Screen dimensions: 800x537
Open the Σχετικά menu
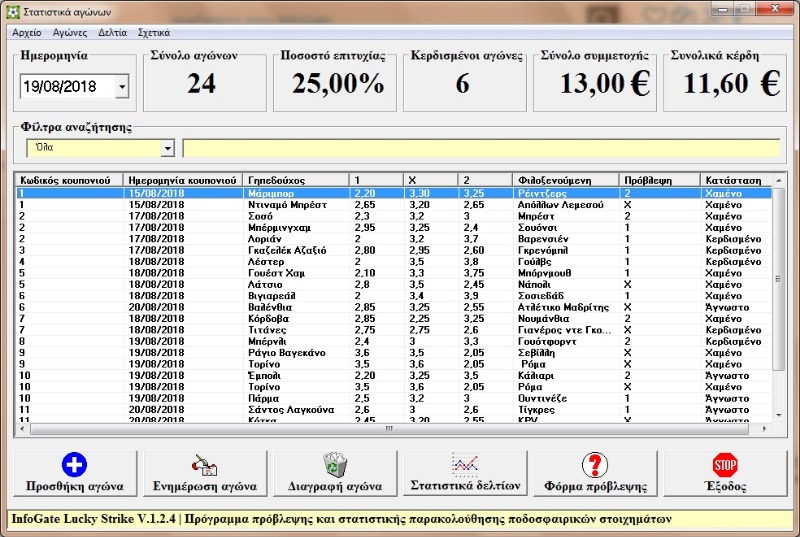pos(153,32)
